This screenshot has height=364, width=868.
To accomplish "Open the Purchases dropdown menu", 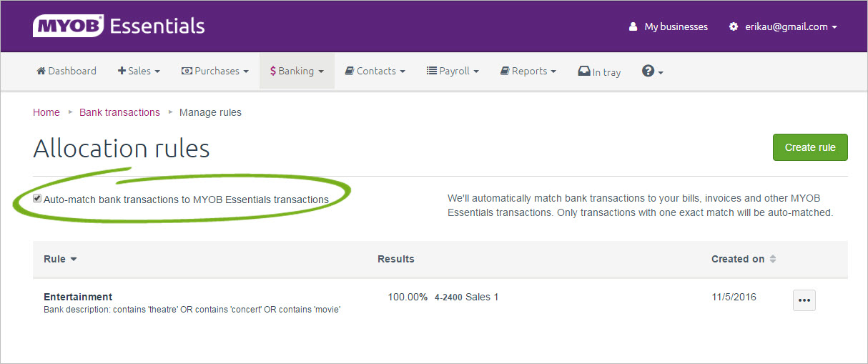I will coord(215,72).
